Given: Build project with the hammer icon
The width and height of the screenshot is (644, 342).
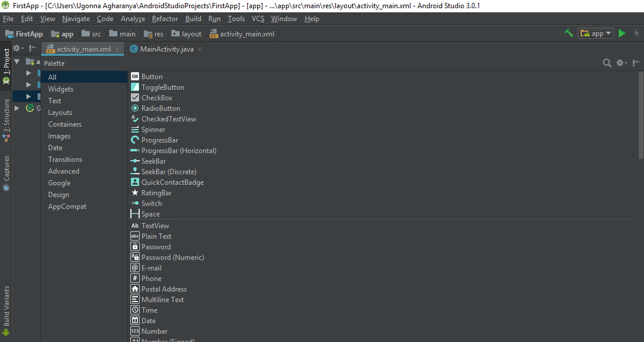Looking at the screenshot, I should [x=569, y=33].
